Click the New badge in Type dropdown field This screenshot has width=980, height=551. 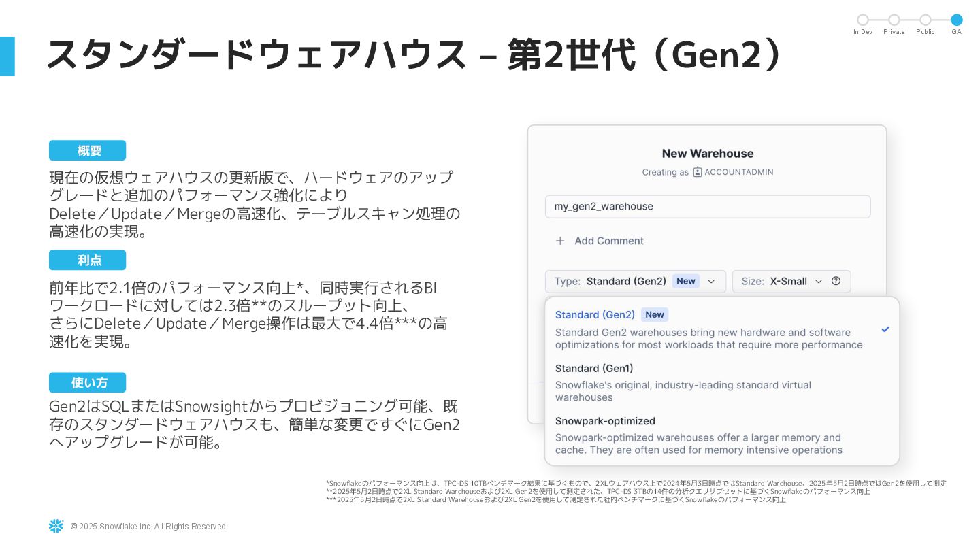coord(686,281)
